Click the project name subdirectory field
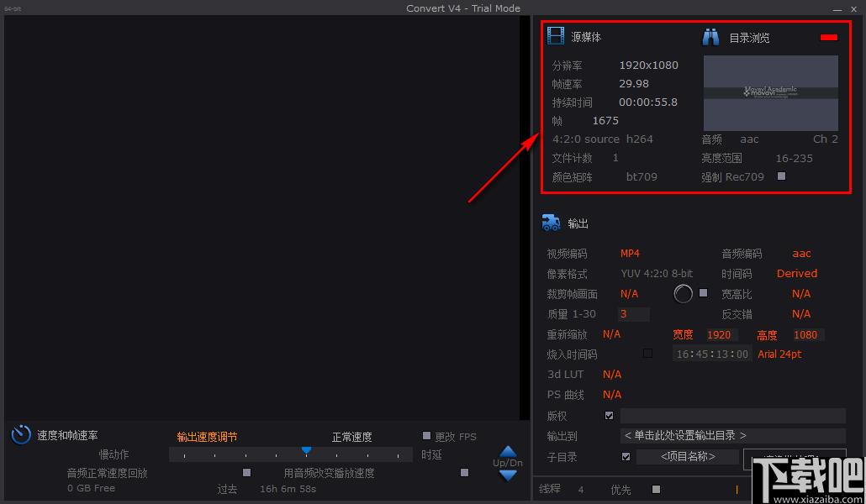The width and height of the screenshot is (866, 504). (x=688, y=456)
